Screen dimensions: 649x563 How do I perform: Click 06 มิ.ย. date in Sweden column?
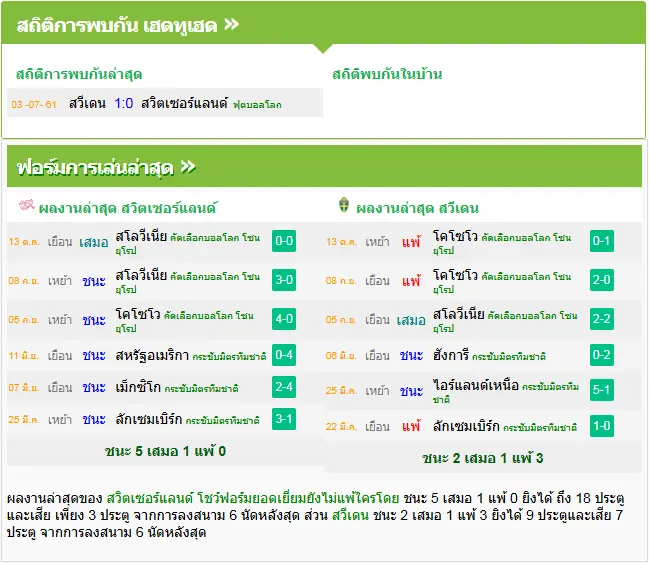pyautogui.click(x=341, y=356)
